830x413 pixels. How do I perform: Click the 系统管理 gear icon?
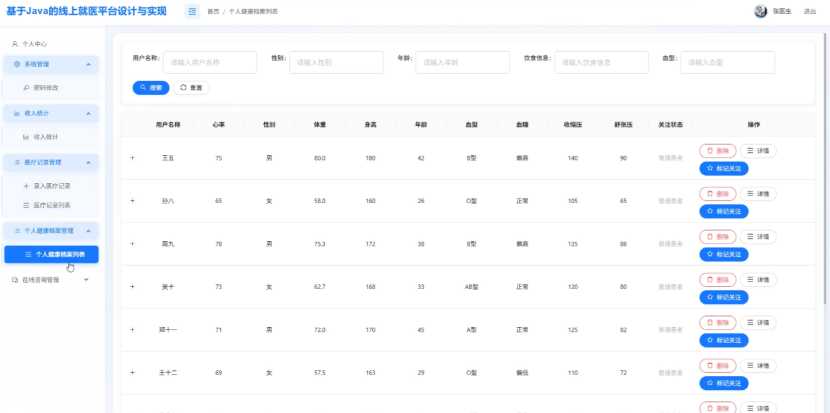(x=17, y=64)
